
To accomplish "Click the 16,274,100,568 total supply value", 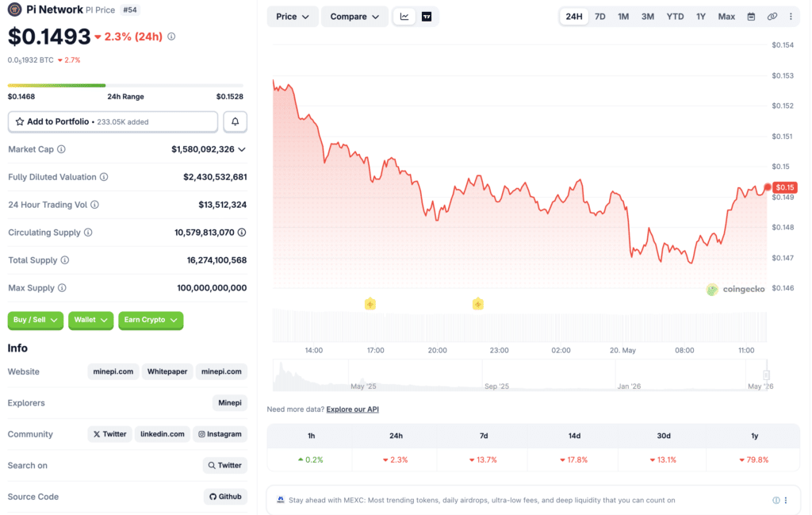I will point(216,260).
